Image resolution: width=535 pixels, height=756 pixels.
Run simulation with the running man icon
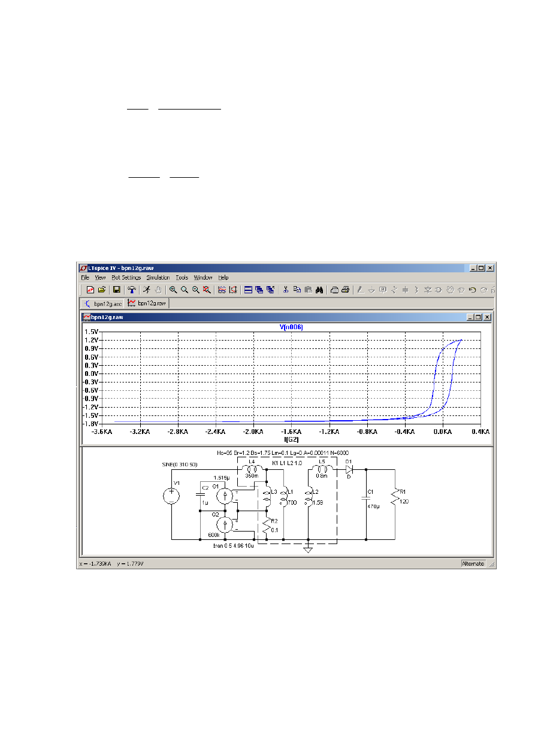pyautogui.click(x=147, y=290)
